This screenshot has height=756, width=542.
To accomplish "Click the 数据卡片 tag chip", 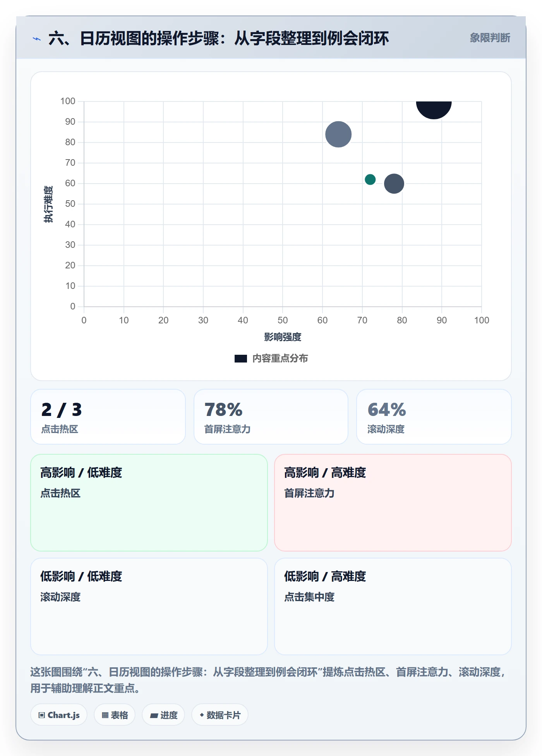I will (220, 715).
